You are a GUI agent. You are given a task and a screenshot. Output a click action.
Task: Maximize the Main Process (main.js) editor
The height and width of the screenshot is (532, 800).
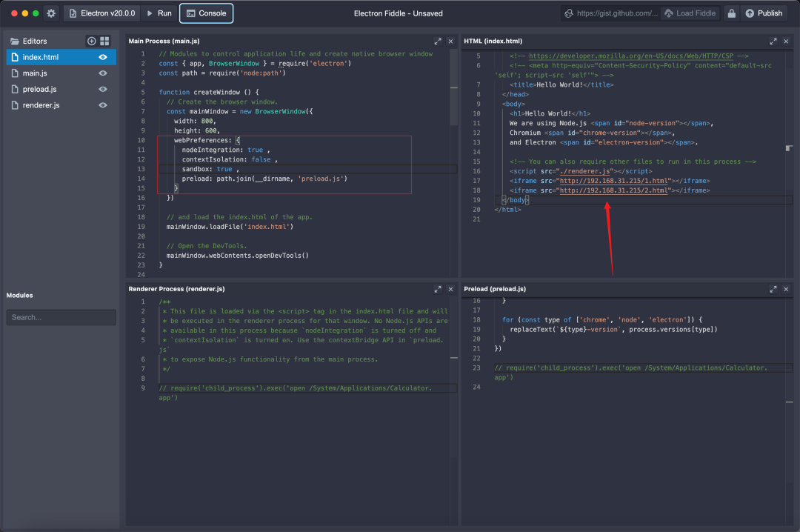pos(438,41)
